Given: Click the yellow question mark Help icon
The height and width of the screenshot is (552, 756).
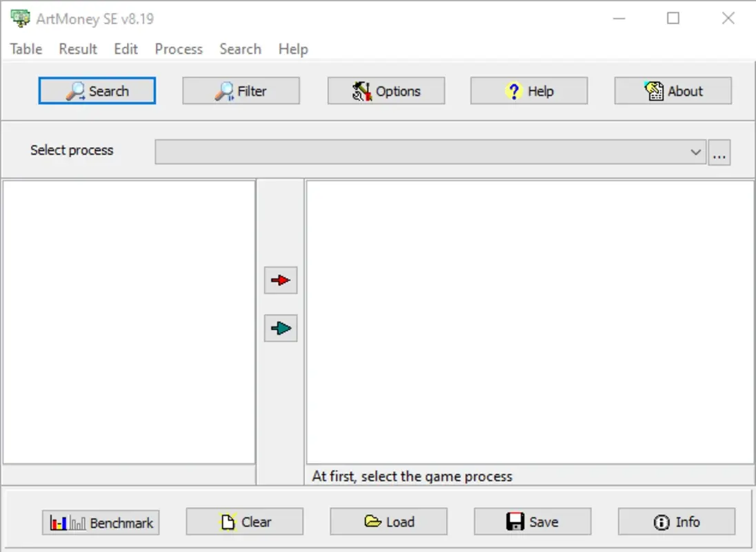Looking at the screenshot, I should point(513,90).
